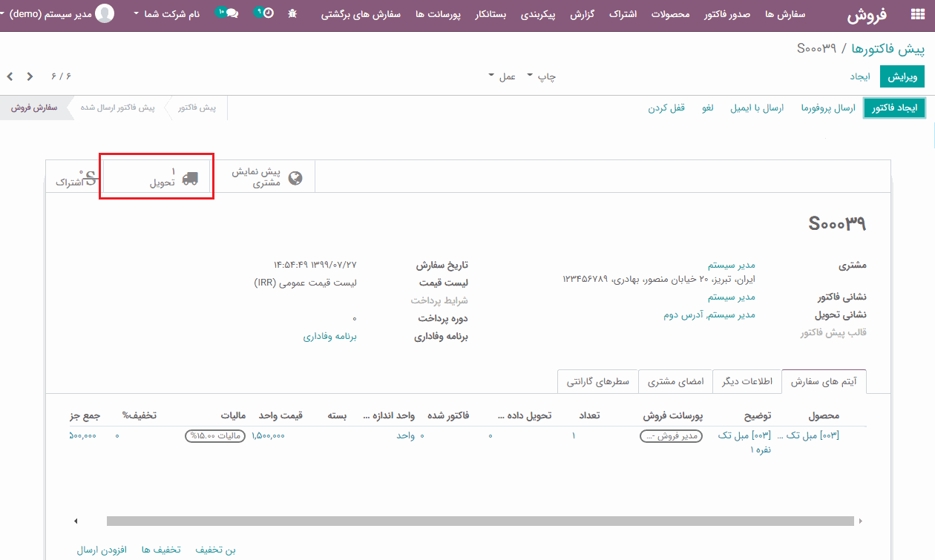Viewport: 935px width, 560px height.
Task: Open گزارش menu
Action: coord(583,14)
